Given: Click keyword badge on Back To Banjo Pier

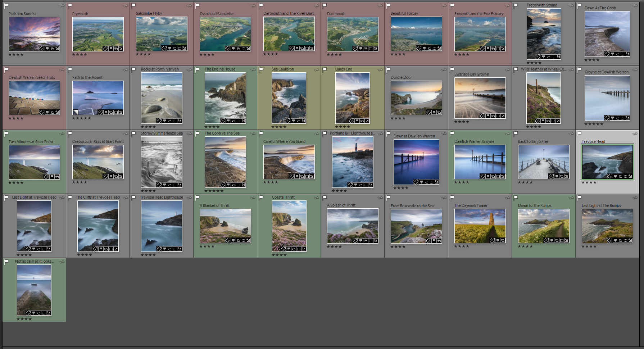Looking at the screenshot, I should (x=551, y=176).
